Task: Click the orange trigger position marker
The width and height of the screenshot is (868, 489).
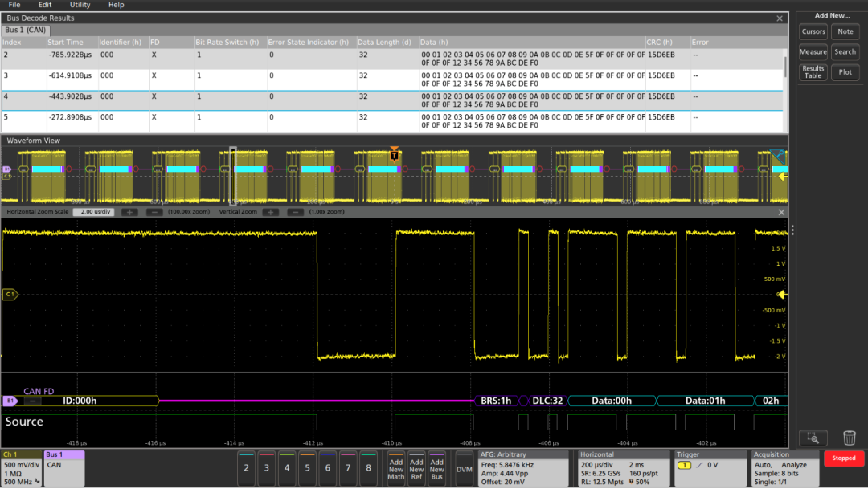Action: click(x=394, y=154)
